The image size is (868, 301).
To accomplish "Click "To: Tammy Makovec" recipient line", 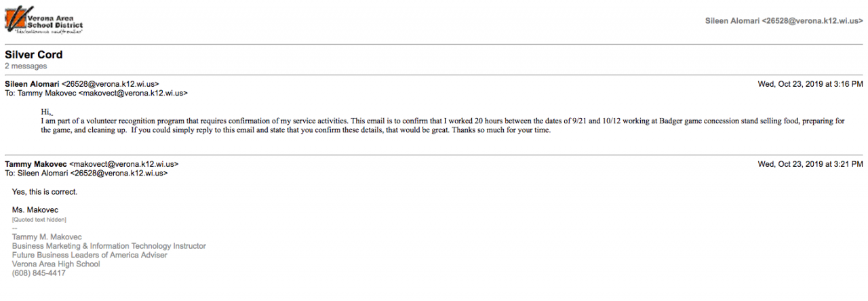I will click(x=96, y=93).
